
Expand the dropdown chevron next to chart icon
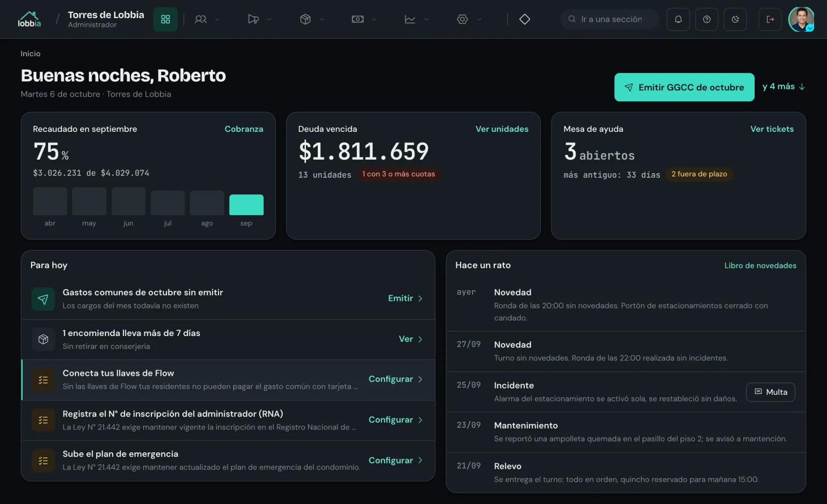[426, 19]
